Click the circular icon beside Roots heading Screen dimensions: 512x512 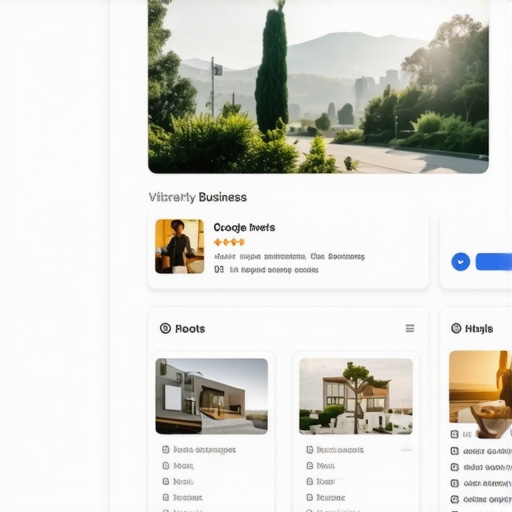tap(165, 328)
